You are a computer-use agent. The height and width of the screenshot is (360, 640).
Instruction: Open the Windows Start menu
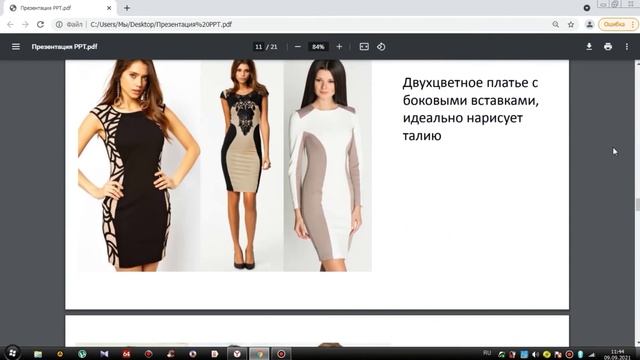pyautogui.click(x=12, y=353)
